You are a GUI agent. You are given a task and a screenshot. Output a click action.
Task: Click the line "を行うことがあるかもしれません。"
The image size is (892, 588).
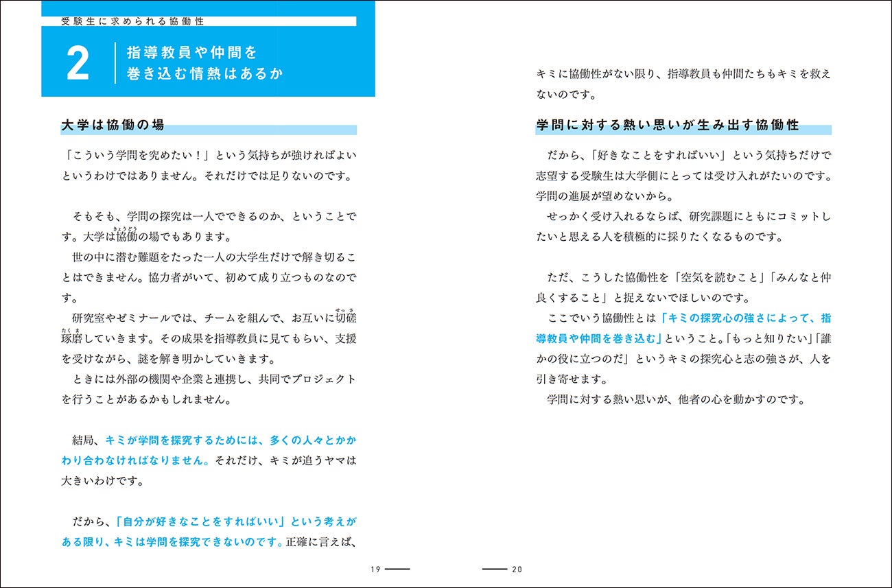(x=147, y=400)
